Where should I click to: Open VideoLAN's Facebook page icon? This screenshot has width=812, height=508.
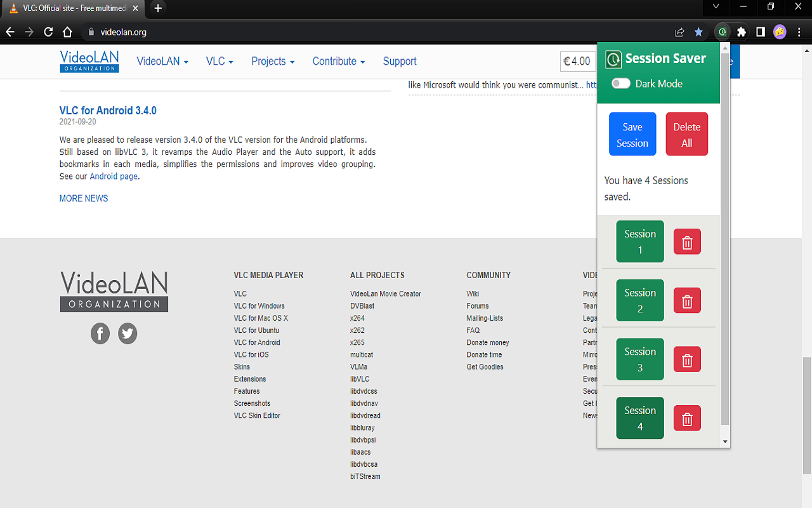click(100, 333)
